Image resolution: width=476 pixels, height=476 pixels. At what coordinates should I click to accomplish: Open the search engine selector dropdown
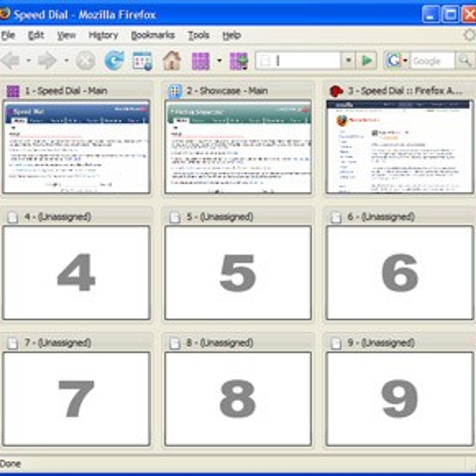(x=405, y=61)
